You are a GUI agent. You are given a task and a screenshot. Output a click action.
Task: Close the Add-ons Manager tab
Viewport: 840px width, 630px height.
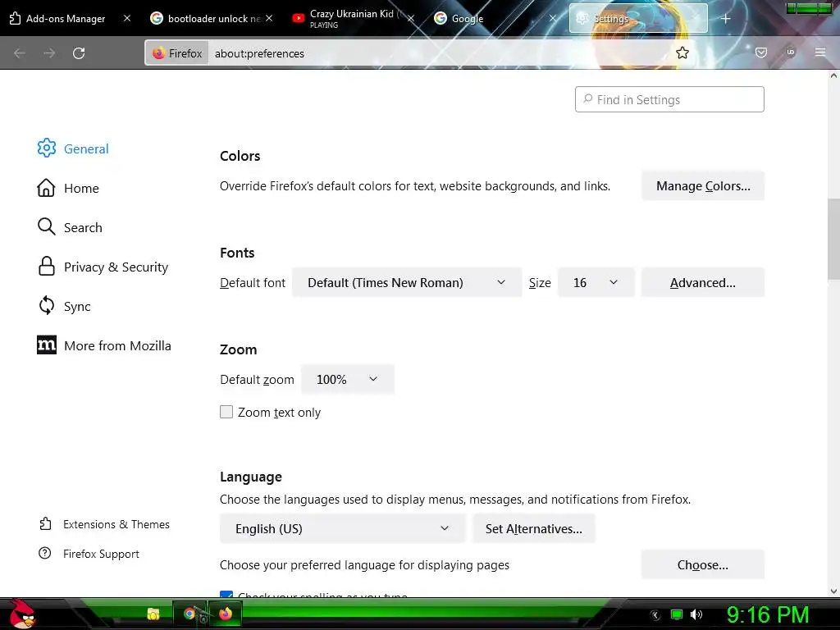(x=127, y=18)
